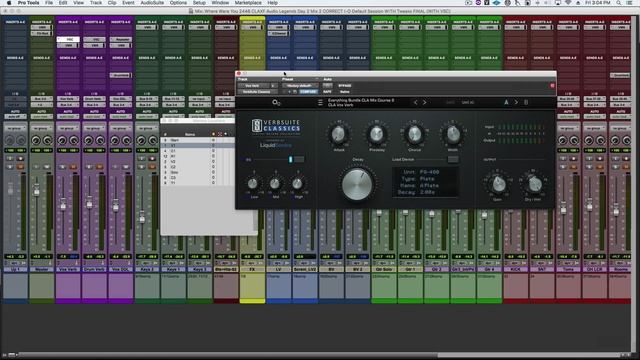This screenshot has height=360, width=640.
Task: Open the factory default preset dropdown
Action: pyautogui.click(x=300, y=86)
